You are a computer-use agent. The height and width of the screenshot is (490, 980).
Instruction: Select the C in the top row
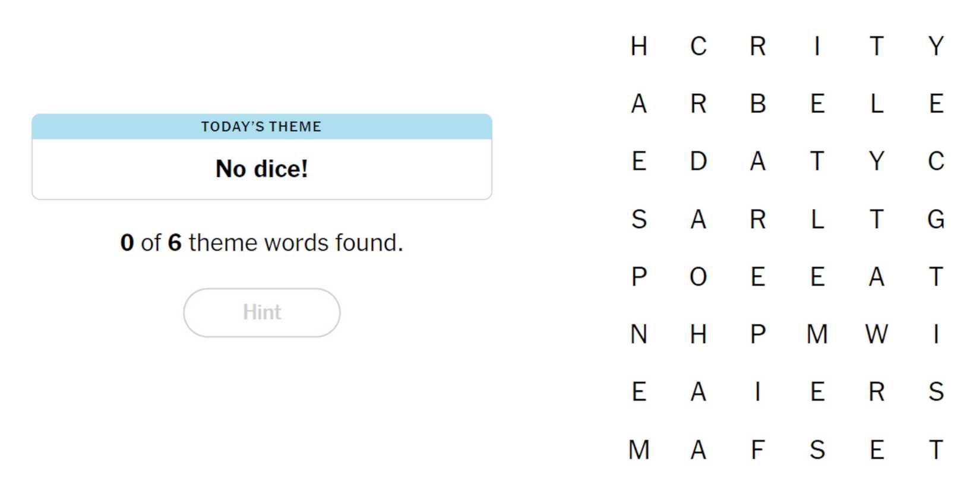click(698, 46)
